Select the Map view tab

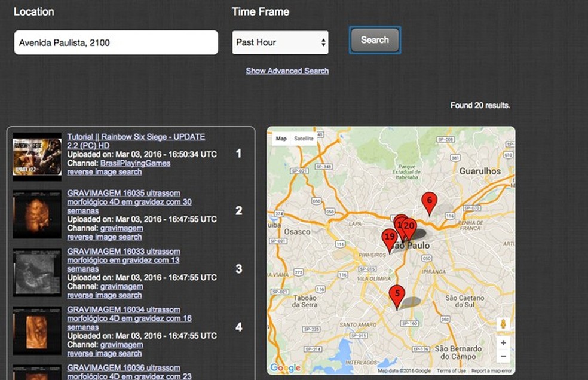[281, 139]
